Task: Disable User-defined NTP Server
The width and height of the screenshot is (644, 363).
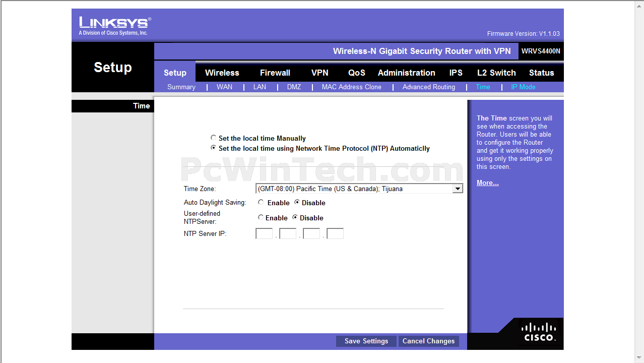Action: (295, 217)
